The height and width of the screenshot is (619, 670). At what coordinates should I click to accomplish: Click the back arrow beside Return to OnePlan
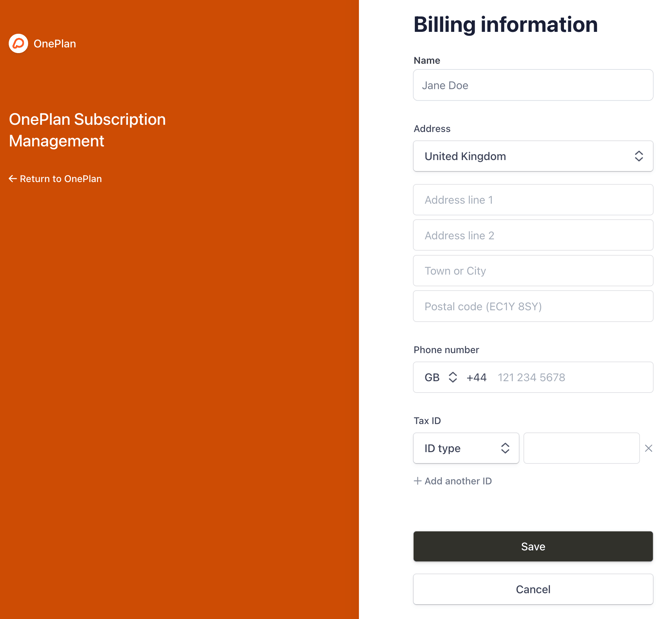[13, 179]
